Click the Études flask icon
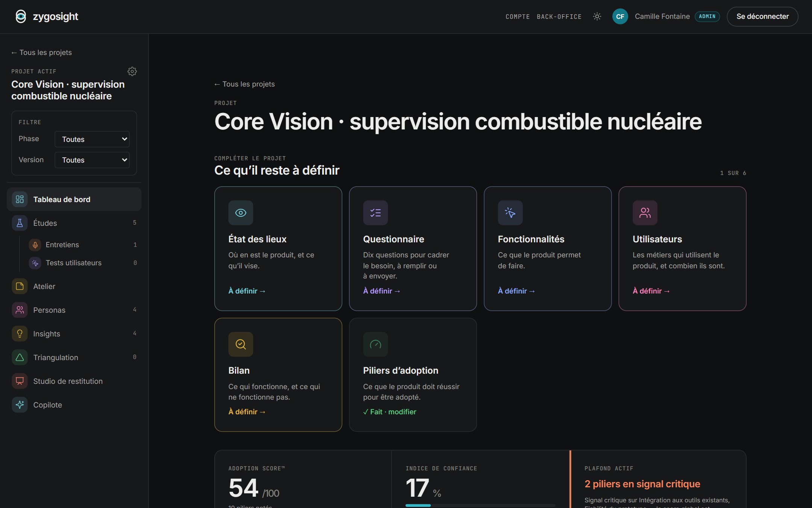 [20, 223]
